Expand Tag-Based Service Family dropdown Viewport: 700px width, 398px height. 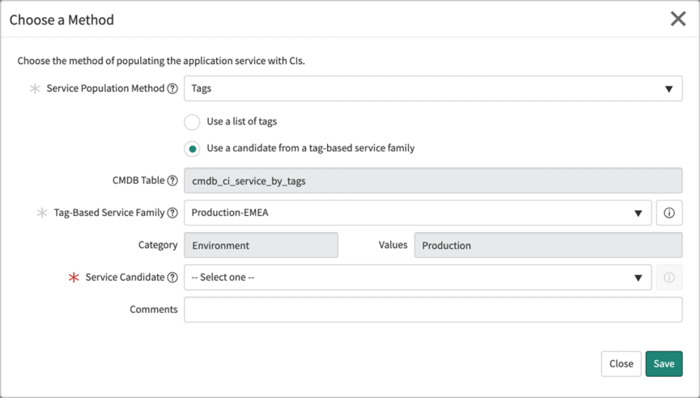point(418,213)
